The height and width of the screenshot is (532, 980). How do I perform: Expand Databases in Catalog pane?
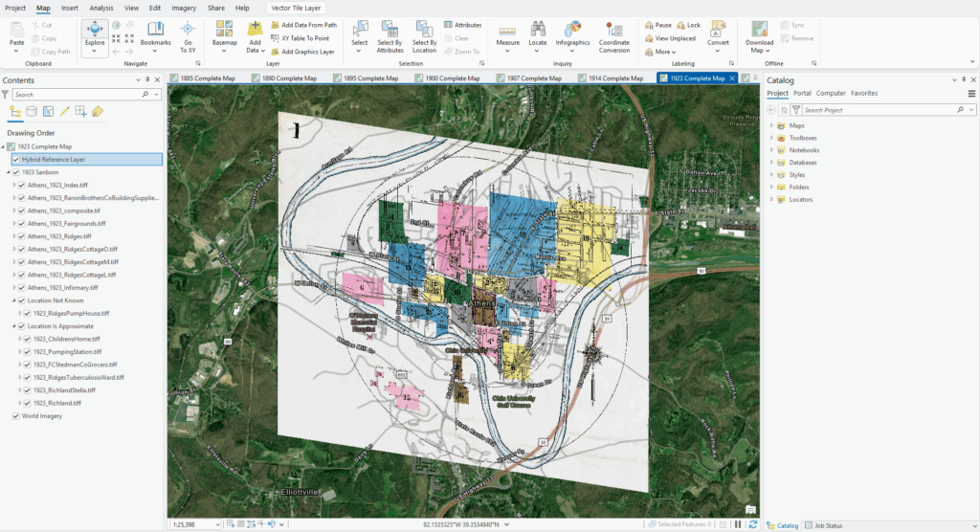click(772, 163)
